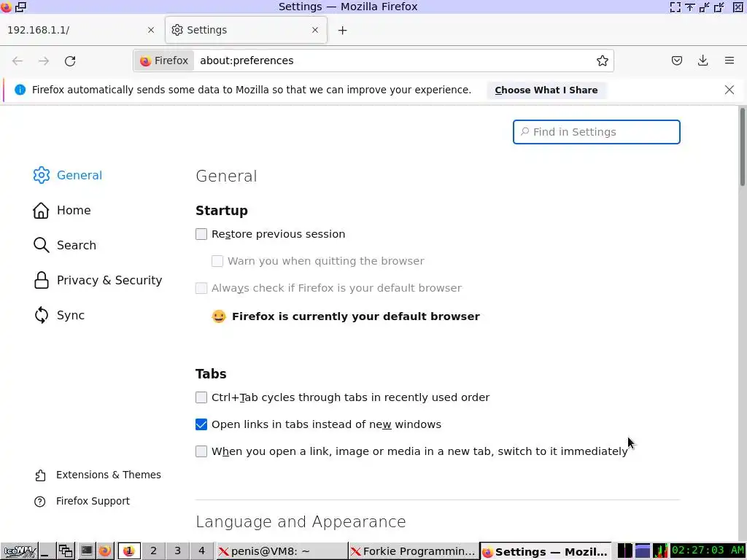Click the info icon in notification bar
Image resolution: width=747 pixels, height=560 pixels.
pyautogui.click(x=20, y=90)
